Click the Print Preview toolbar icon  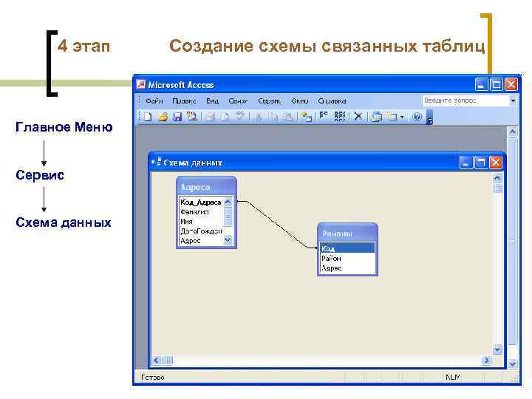tap(225, 117)
